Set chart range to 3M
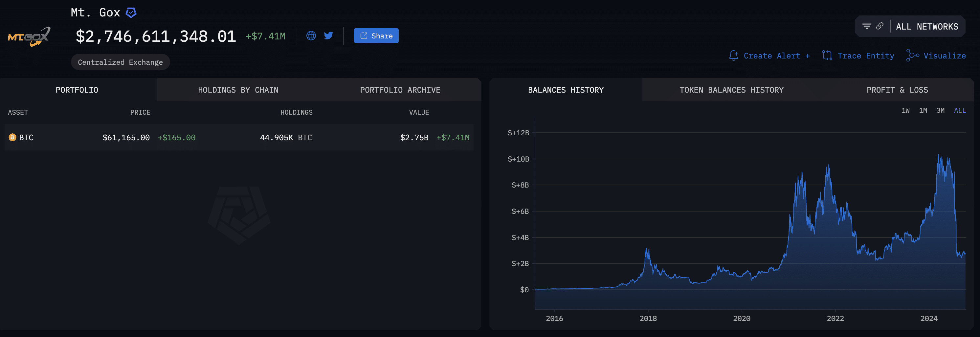 941,110
